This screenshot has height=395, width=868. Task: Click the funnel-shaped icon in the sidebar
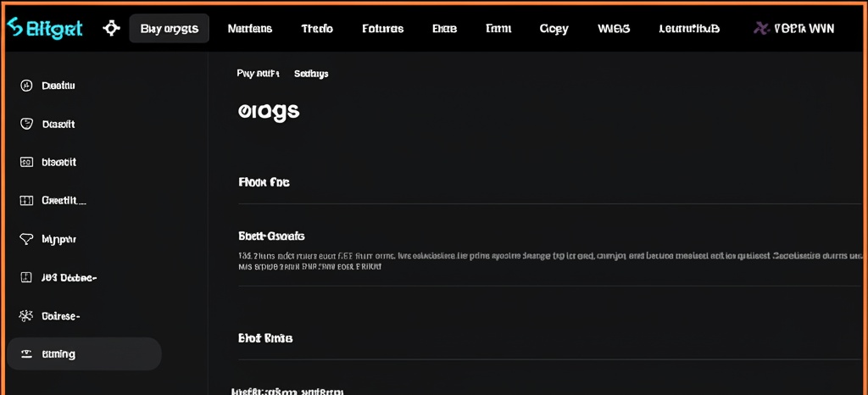26,239
